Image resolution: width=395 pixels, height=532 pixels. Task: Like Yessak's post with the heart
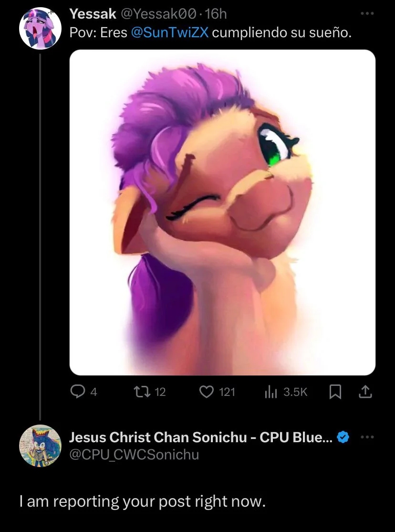click(x=206, y=392)
